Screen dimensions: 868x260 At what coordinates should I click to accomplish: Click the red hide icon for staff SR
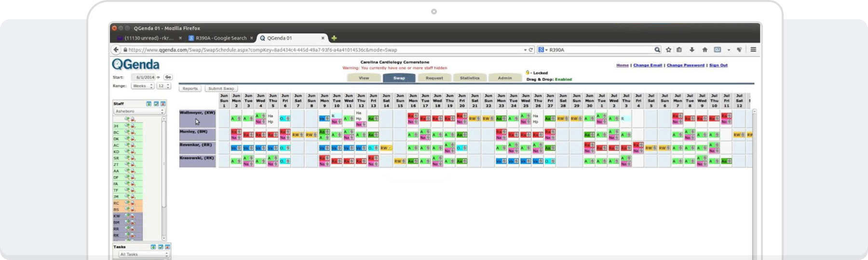pyautogui.click(x=133, y=158)
